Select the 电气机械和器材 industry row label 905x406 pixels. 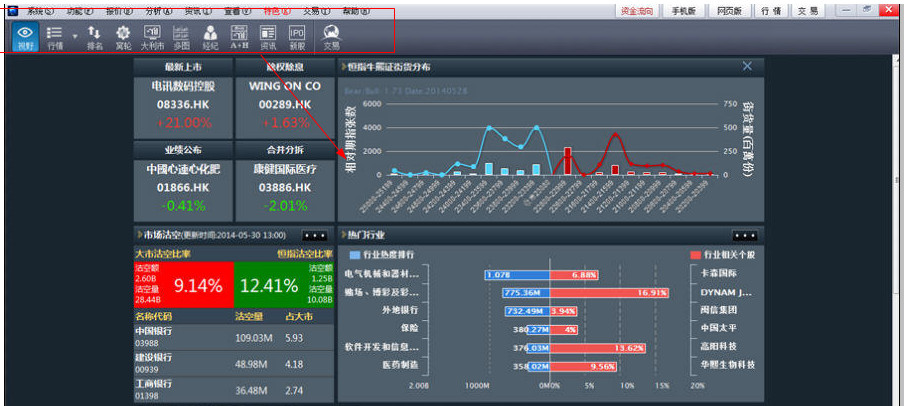coord(380,273)
